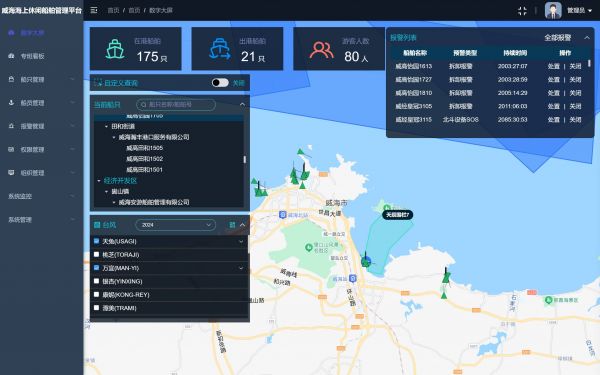Image resolution: width=600 pixels, height=375 pixels.
Task: Click the fullscreen toggle icon in header
Action: point(522,11)
